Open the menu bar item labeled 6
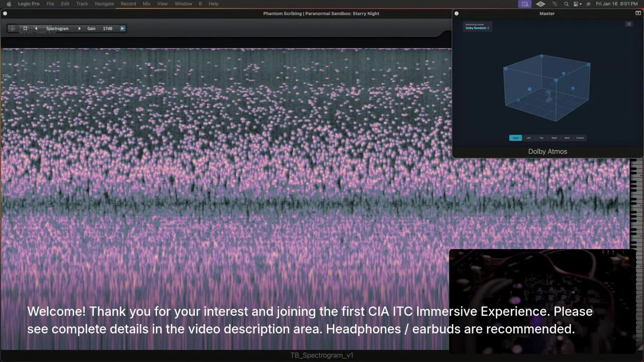This screenshot has height=362, width=644. point(200,4)
